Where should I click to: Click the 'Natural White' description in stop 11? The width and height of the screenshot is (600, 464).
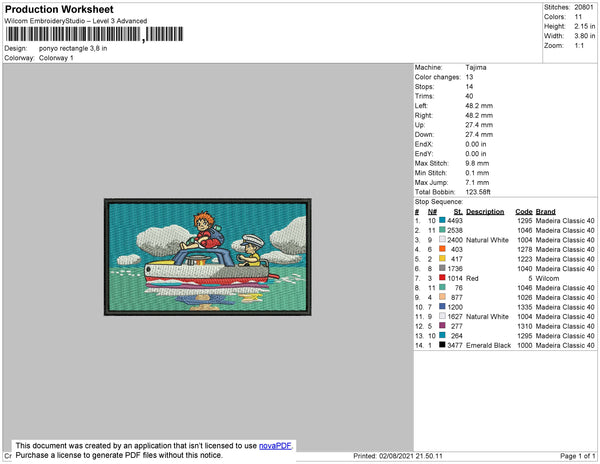pyautogui.click(x=487, y=316)
